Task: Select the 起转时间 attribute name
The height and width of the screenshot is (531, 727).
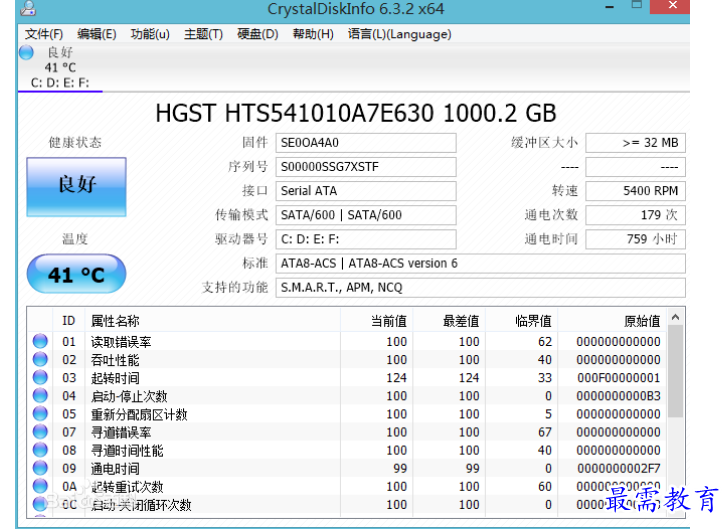Action: pos(115,378)
